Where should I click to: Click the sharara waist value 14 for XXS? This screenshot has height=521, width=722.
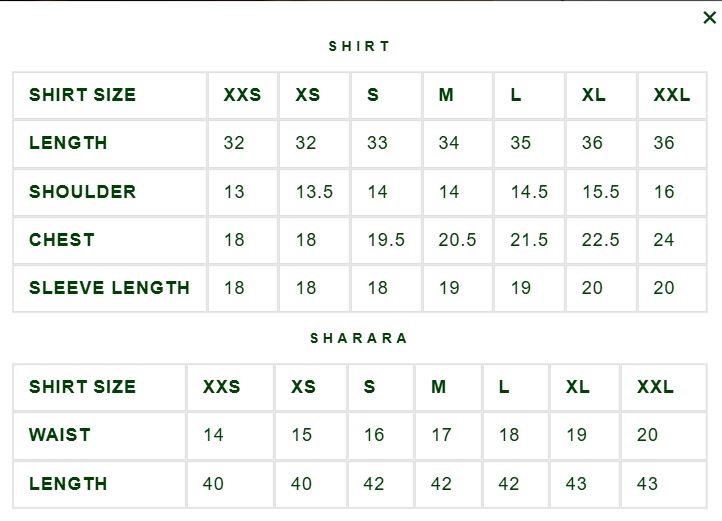click(213, 434)
